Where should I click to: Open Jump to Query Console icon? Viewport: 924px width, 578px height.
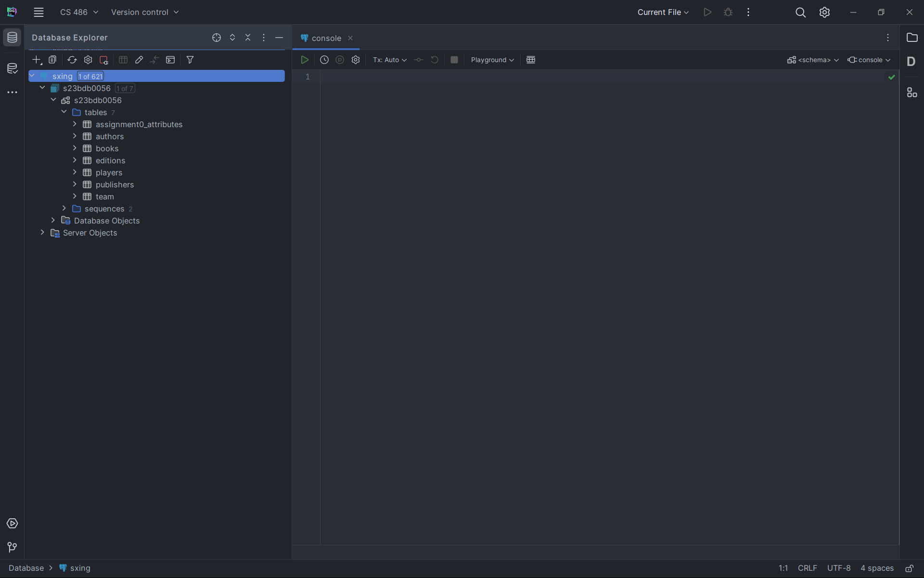pos(170,60)
